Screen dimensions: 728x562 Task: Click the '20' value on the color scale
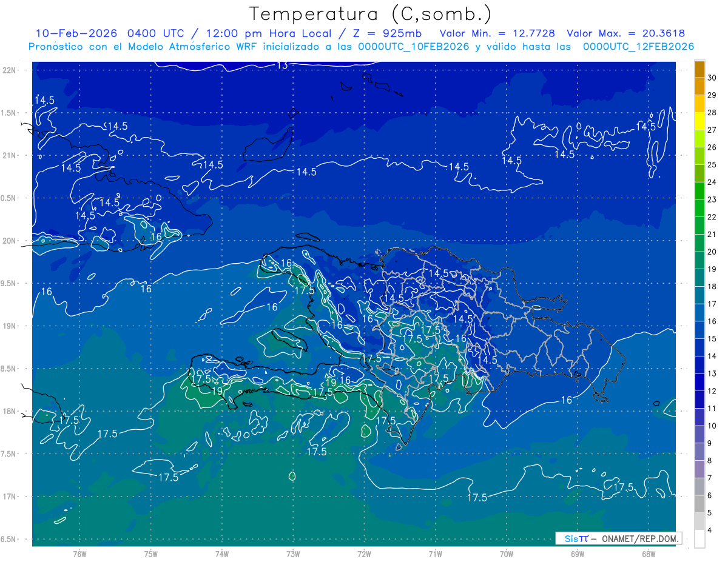712,252
